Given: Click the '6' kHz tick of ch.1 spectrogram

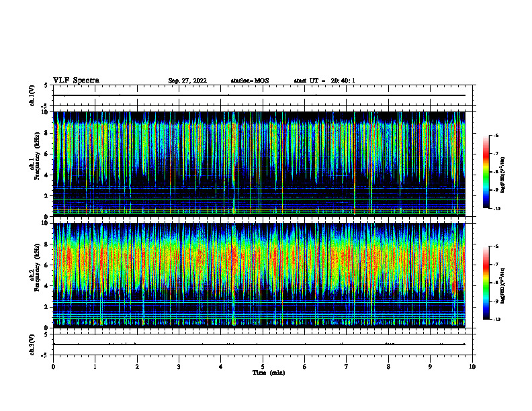Looking at the screenshot, I should tap(47, 154).
